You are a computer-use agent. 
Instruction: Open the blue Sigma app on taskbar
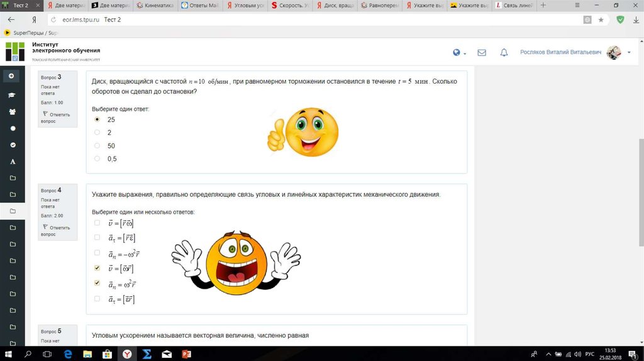click(x=147, y=354)
